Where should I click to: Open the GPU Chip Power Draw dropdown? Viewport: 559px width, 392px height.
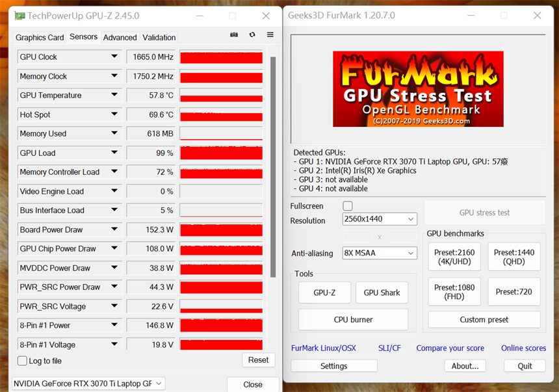point(114,248)
